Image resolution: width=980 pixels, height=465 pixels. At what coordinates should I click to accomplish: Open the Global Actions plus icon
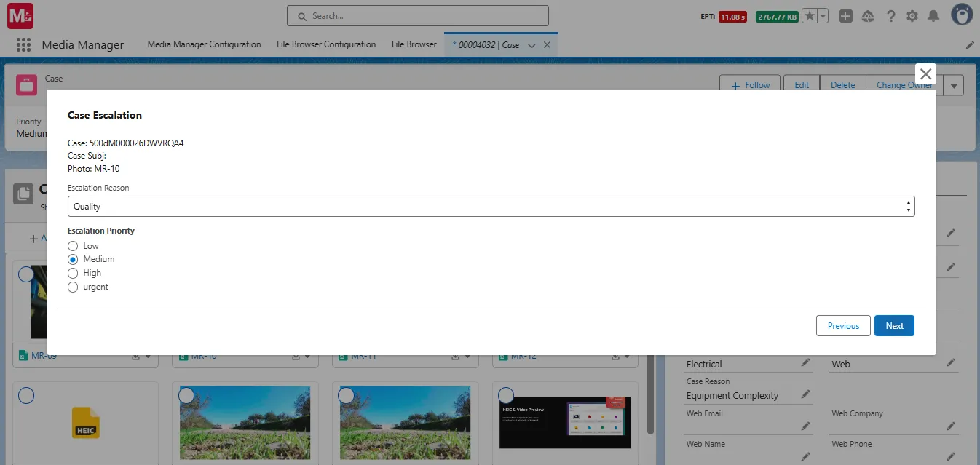[845, 16]
